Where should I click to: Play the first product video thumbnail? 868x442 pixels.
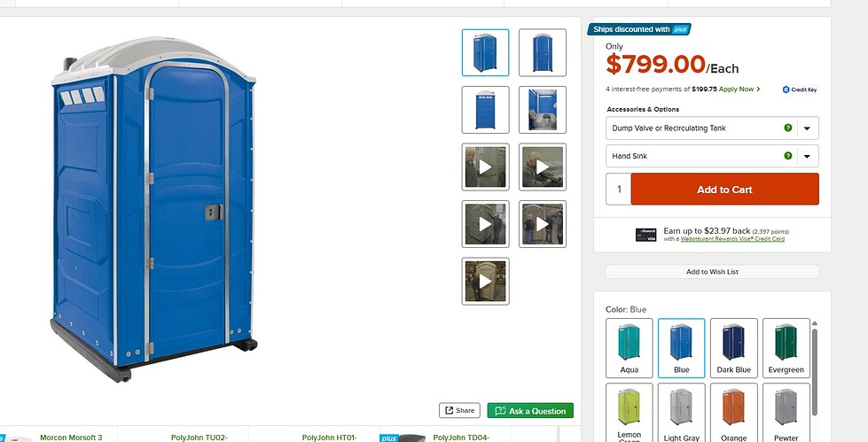[x=486, y=167]
